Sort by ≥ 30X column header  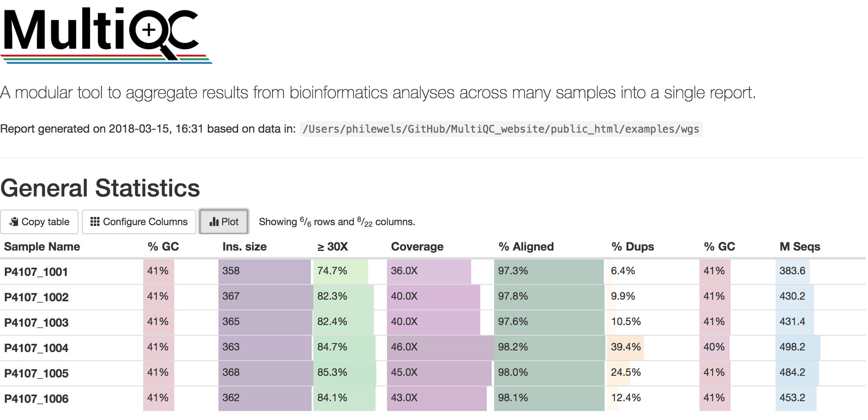coord(333,246)
